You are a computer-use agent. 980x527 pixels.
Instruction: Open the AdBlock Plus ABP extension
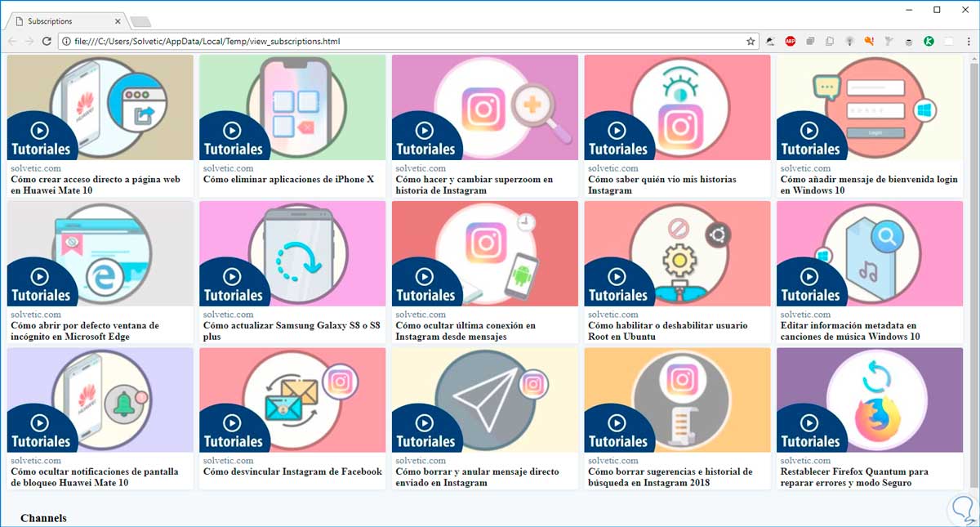[x=791, y=41]
